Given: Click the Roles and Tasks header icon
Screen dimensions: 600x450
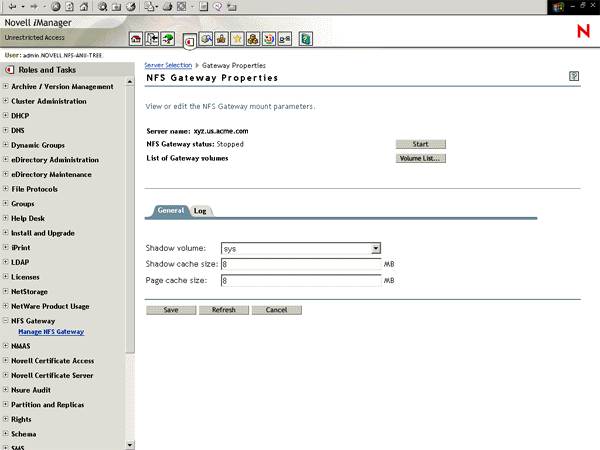Looking at the screenshot, I should [9, 70].
